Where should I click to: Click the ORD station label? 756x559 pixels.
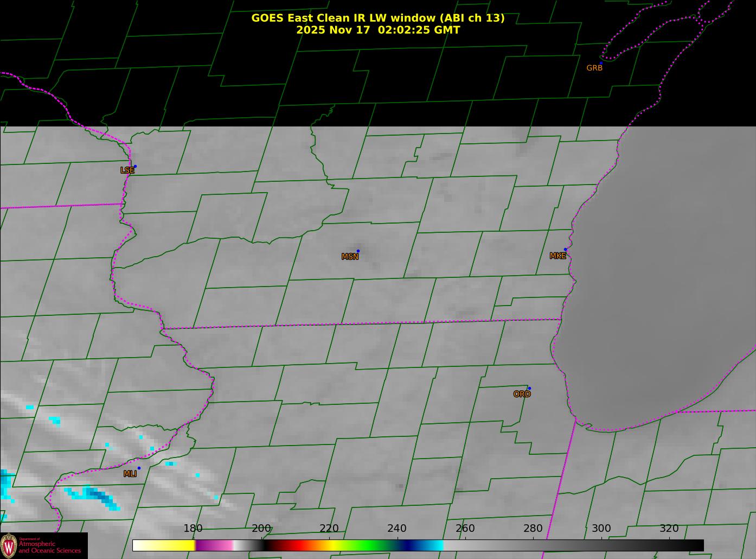click(522, 394)
